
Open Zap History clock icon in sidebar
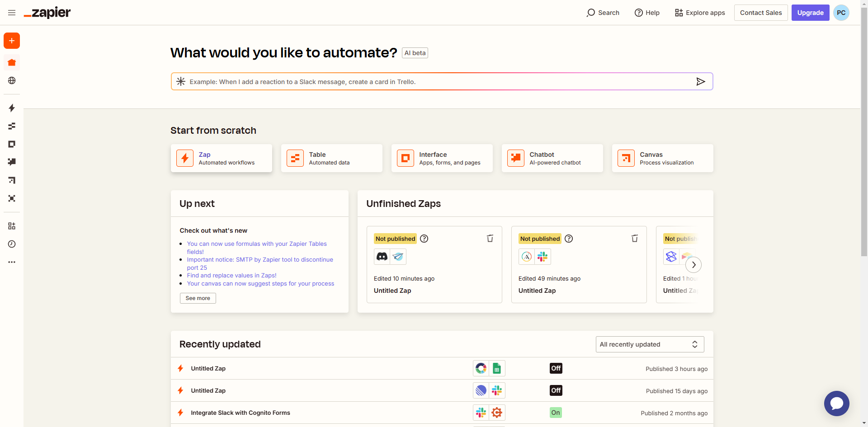pos(12,244)
